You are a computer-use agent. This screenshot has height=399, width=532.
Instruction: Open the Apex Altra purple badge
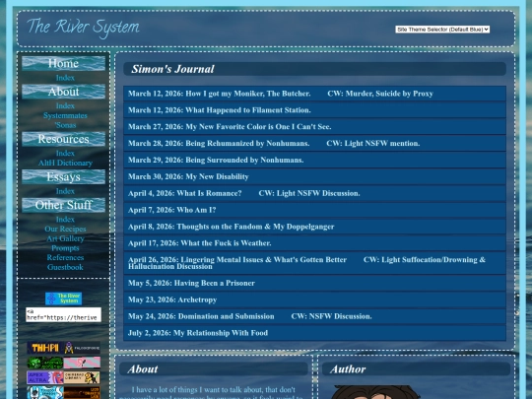point(45,377)
